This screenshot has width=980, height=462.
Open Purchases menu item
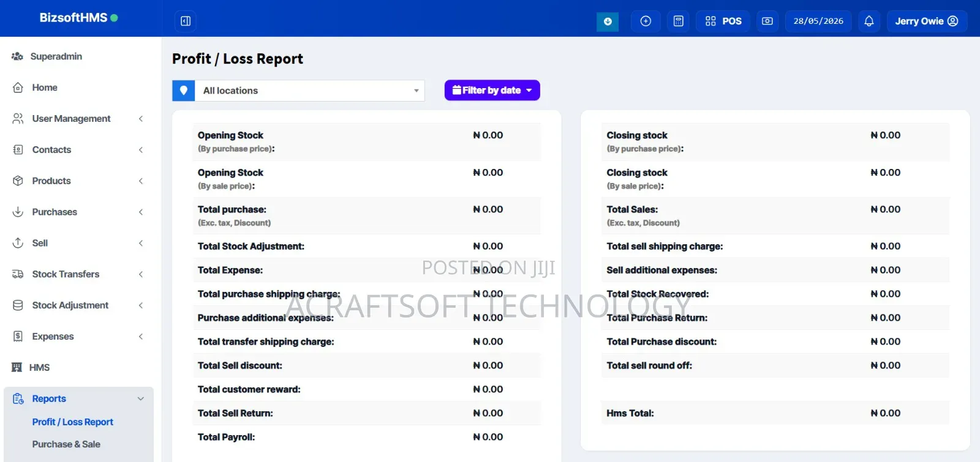pos(55,212)
